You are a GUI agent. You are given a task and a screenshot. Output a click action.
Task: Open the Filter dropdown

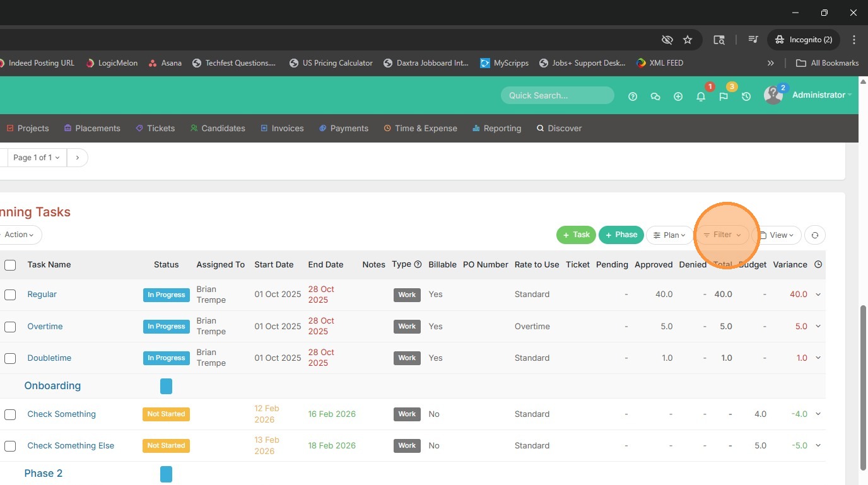tap(722, 235)
